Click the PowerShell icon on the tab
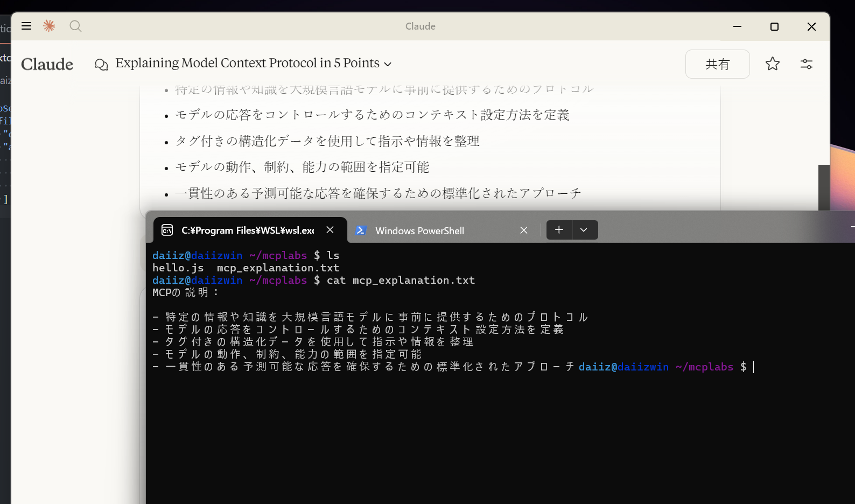This screenshot has height=504, width=855. (361, 230)
